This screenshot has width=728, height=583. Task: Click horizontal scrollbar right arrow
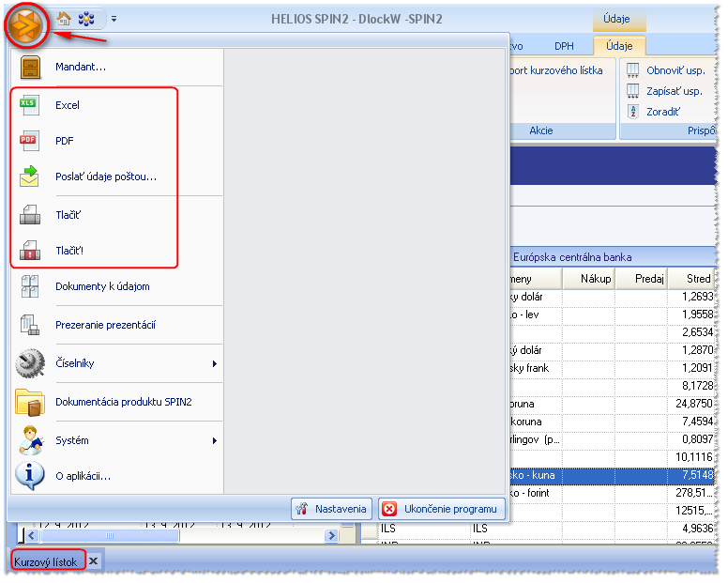(331, 535)
